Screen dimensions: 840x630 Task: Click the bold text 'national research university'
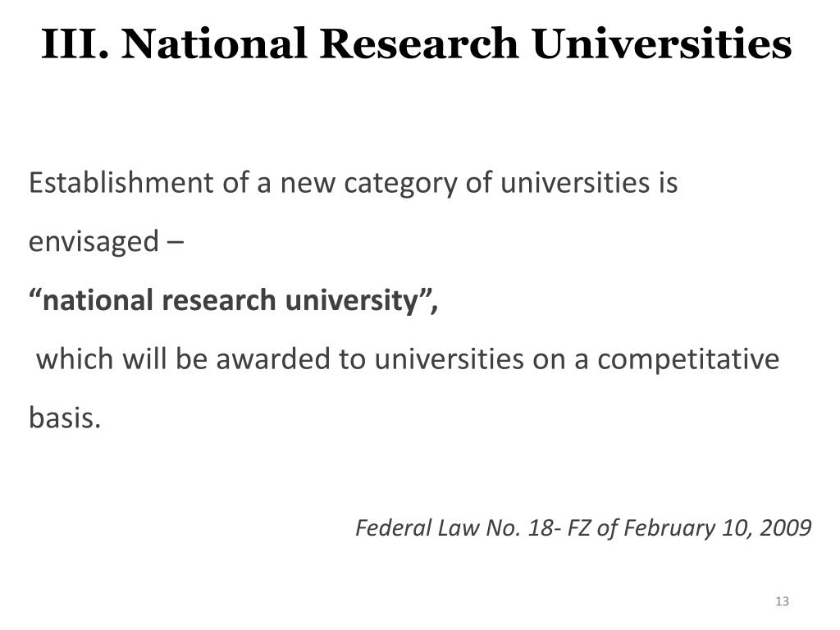(231, 300)
